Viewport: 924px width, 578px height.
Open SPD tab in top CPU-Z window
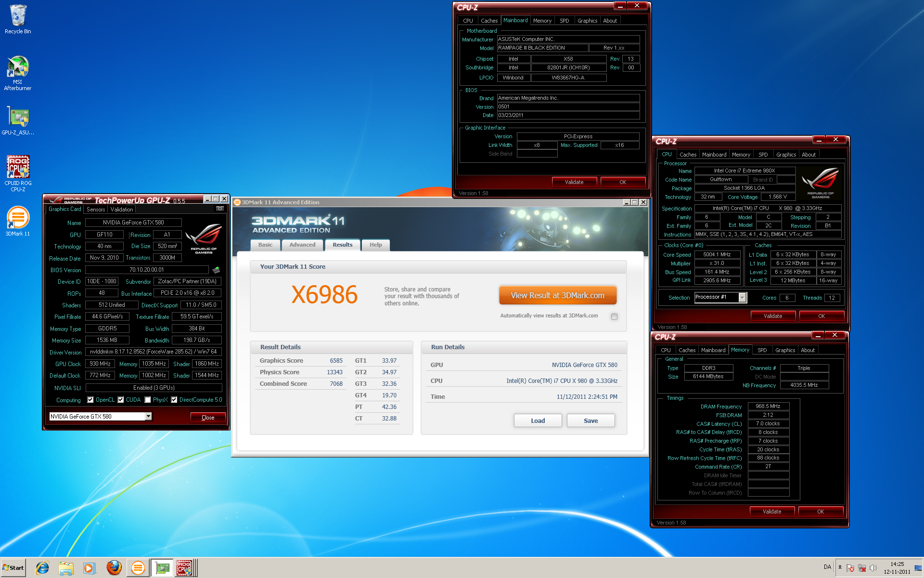pos(565,21)
